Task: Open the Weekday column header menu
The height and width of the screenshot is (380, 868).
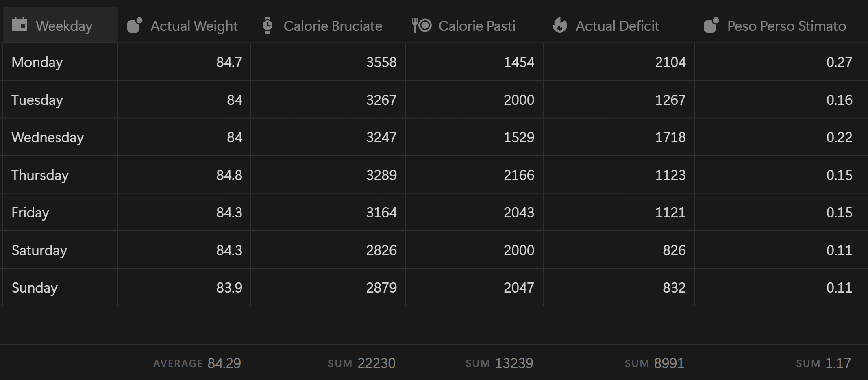Action: [61, 25]
